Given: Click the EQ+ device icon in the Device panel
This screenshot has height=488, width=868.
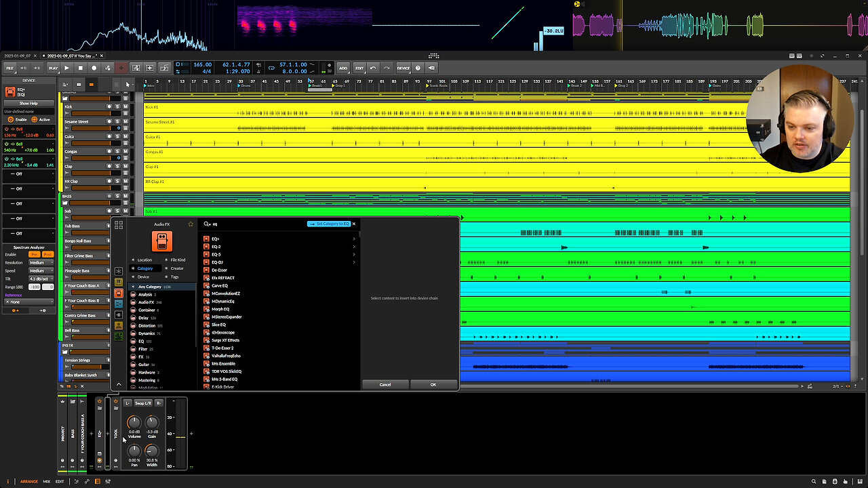Looking at the screenshot, I should coord(10,91).
